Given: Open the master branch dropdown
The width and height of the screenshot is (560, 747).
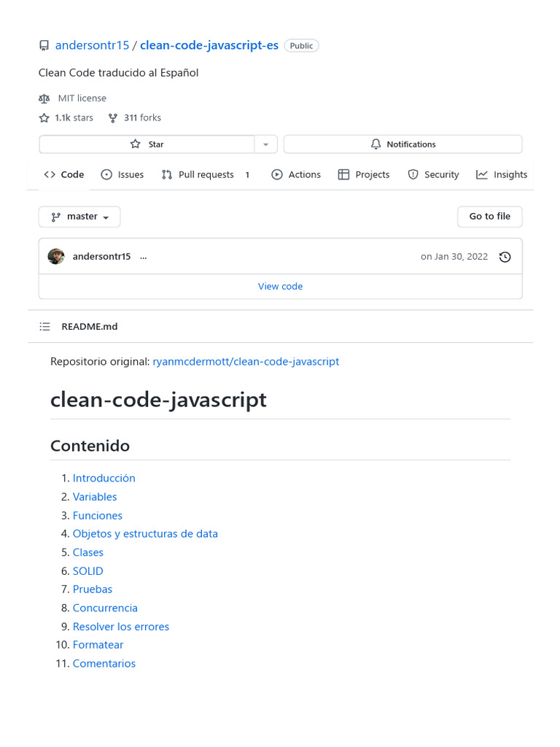Looking at the screenshot, I should tap(79, 217).
